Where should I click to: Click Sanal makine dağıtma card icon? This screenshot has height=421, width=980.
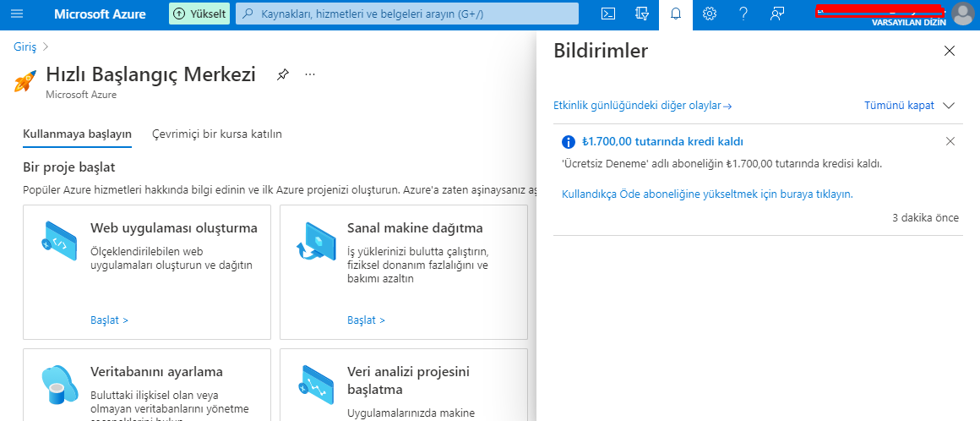[316, 241]
